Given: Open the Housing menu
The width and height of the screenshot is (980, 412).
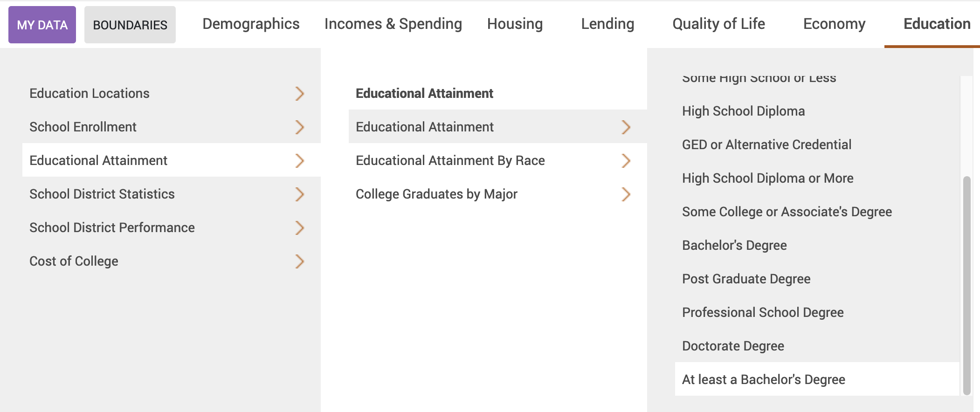Looking at the screenshot, I should (515, 24).
